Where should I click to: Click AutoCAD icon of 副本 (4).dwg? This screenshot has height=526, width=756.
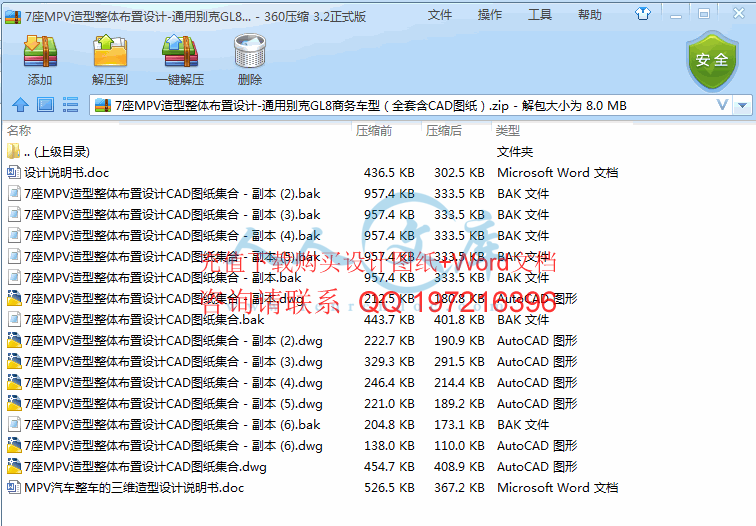pyautogui.click(x=14, y=382)
